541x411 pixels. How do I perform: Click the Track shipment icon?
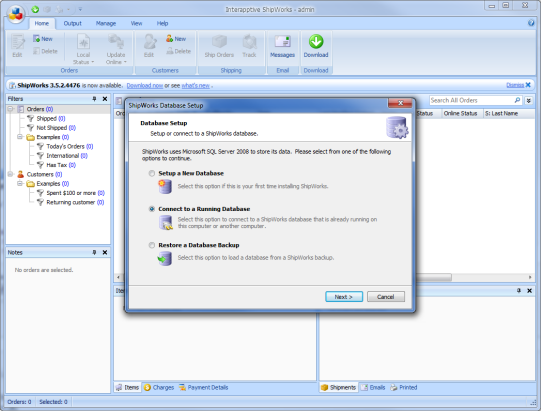point(249,46)
